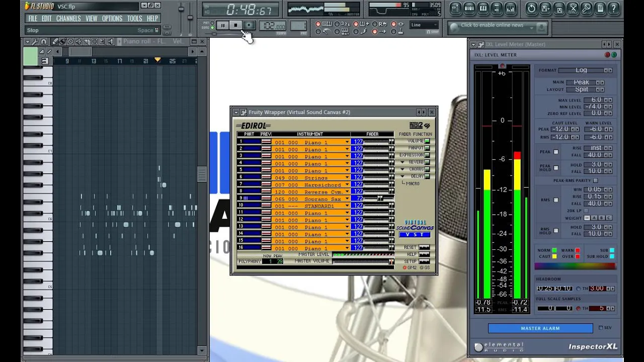Image resolution: width=644 pixels, height=362 pixels.
Task: Click to enable online news
Action: tap(492, 25)
